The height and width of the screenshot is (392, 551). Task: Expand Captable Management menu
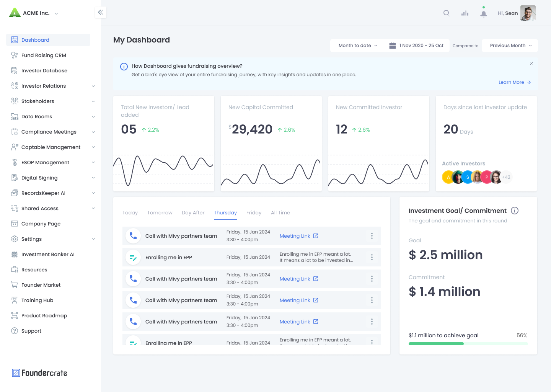pyautogui.click(x=93, y=147)
